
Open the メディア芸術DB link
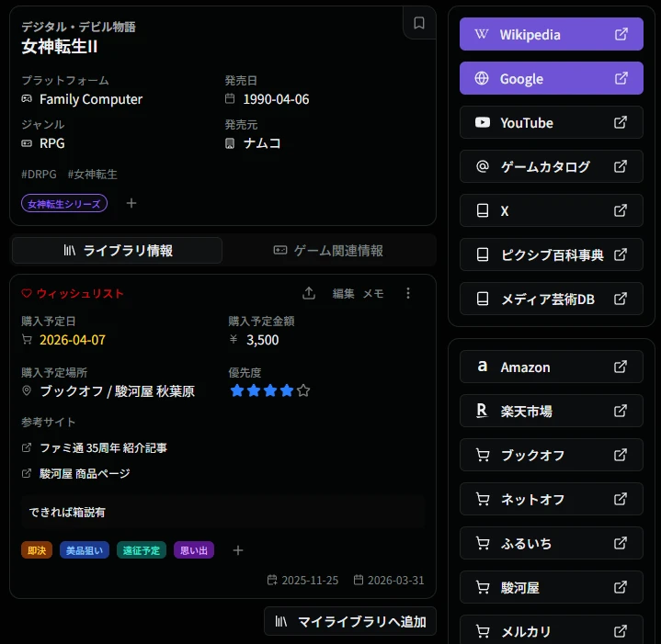pos(551,299)
